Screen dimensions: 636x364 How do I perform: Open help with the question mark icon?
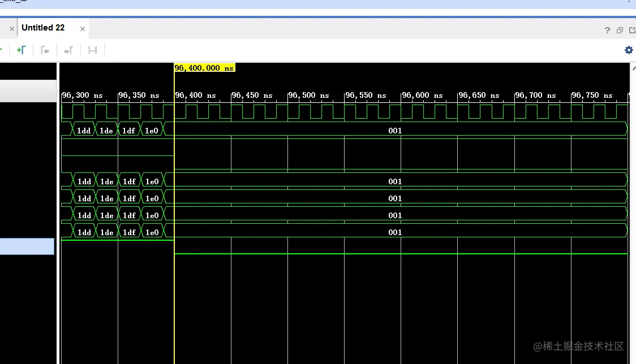point(607,30)
